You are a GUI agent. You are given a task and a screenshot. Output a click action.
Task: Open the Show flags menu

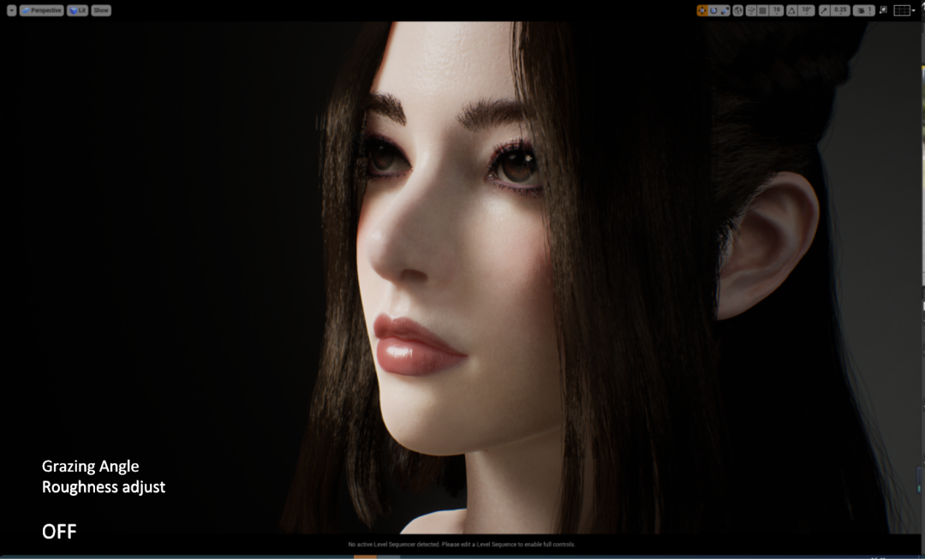coord(101,10)
